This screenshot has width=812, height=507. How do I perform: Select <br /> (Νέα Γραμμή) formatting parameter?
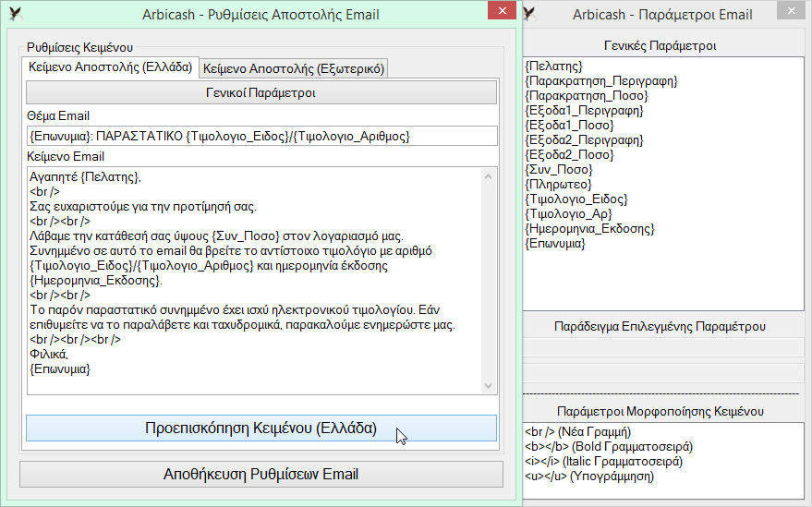point(577,432)
